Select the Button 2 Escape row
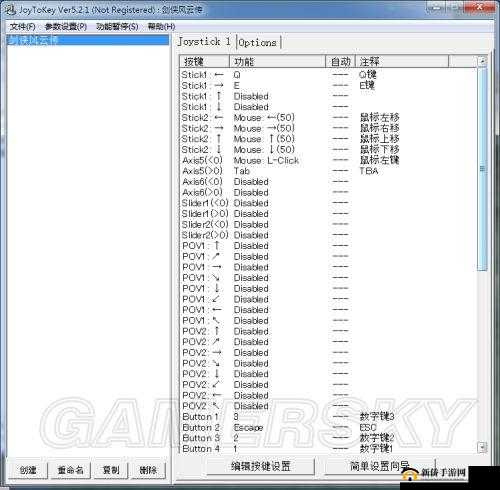 328,427
